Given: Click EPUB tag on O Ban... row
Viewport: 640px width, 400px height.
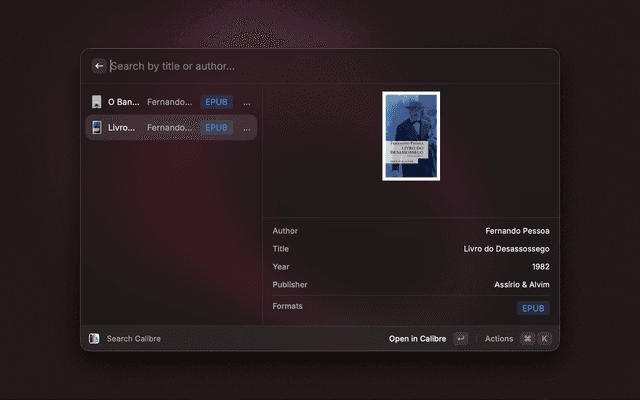Looking at the screenshot, I should pyautogui.click(x=216, y=102).
